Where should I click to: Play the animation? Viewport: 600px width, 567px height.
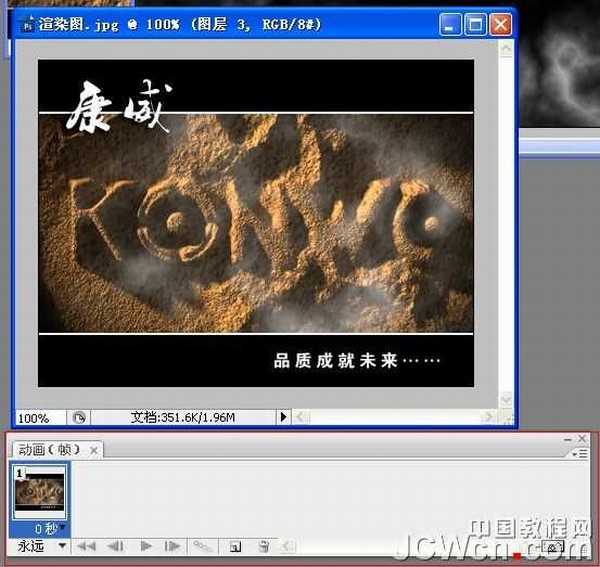(145, 546)
